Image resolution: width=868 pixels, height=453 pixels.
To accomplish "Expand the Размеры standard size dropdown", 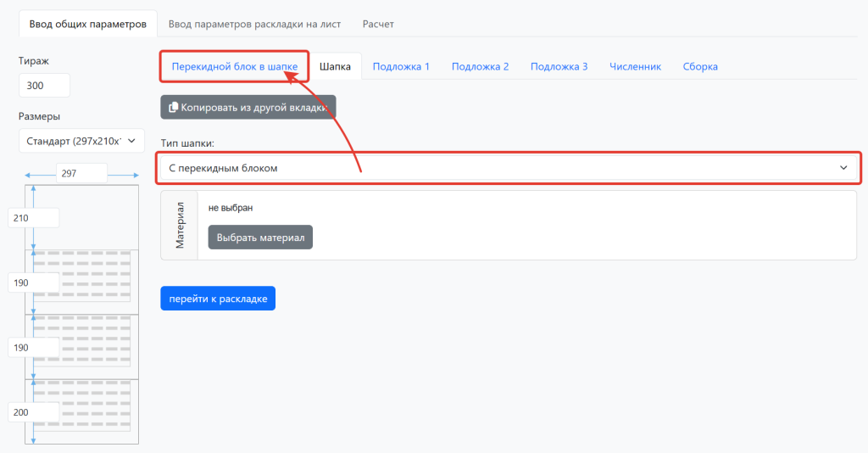I will pyautogui.click(x=81, y=141).
